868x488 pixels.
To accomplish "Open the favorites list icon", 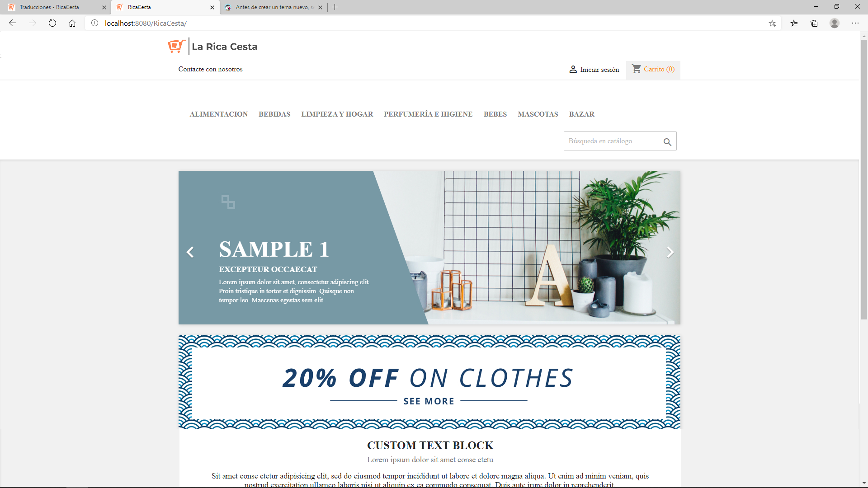I will point(794,23).
